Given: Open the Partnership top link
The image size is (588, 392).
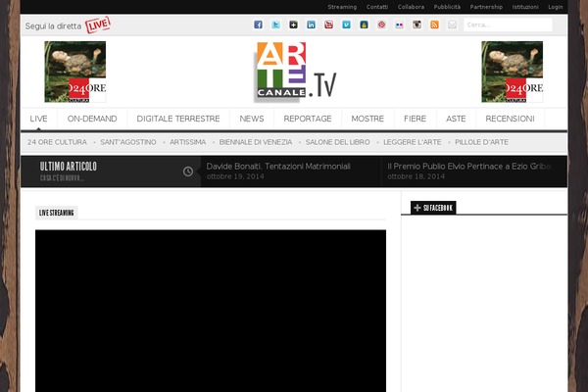Looking at the screenshot, I should pos(486,7).
